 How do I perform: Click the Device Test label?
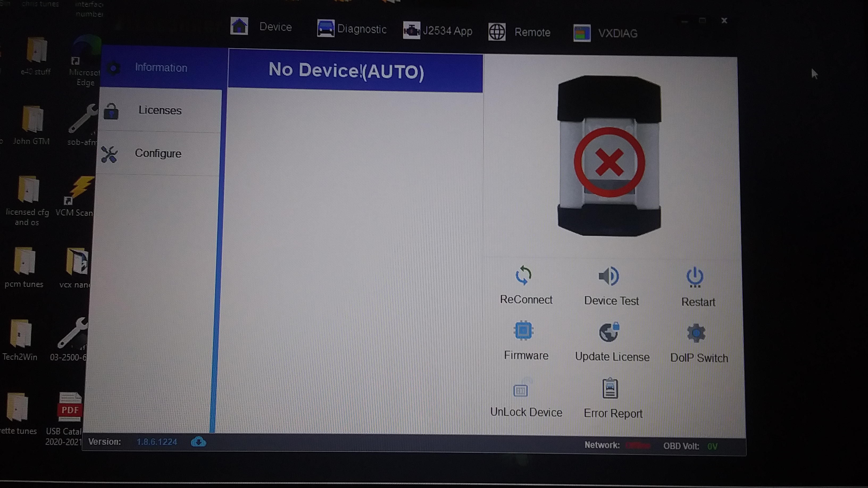[611, 301]
